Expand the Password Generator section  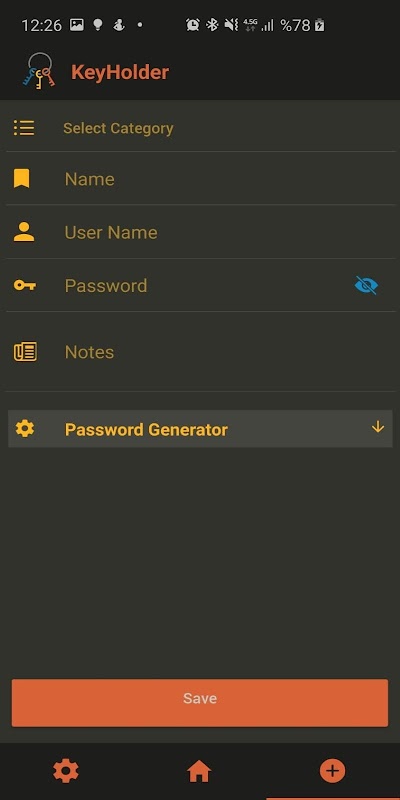(200, 429)
